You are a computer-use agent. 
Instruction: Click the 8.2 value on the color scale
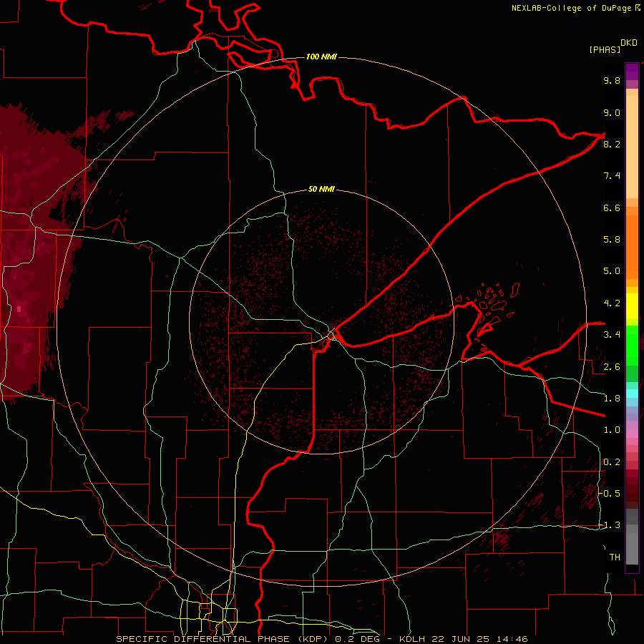[x=612, y=144]
